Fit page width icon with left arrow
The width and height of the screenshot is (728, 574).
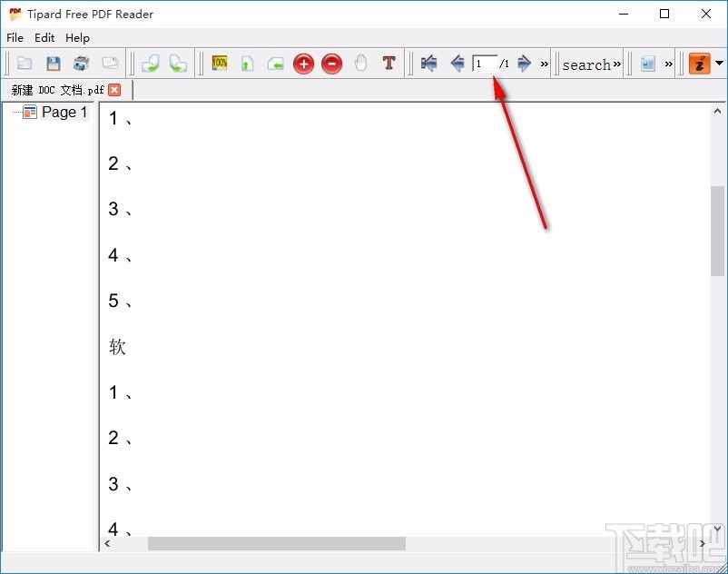[275, 64]
